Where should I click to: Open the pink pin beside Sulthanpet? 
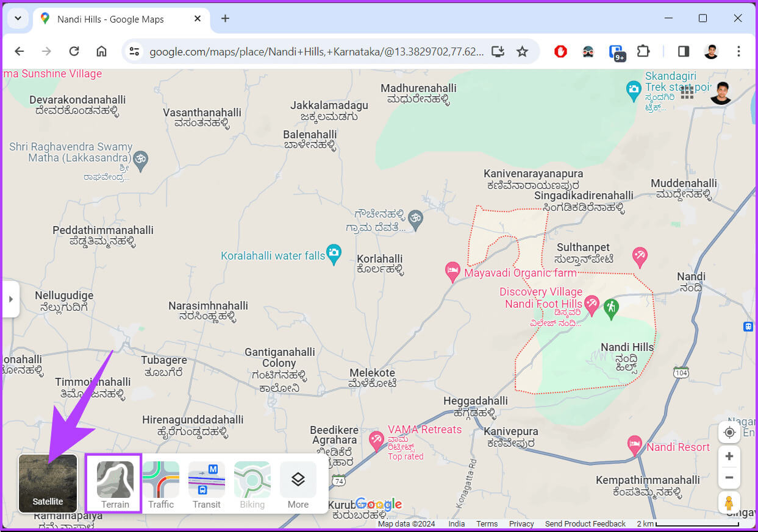pyautogui.click(x=640, y=256)
